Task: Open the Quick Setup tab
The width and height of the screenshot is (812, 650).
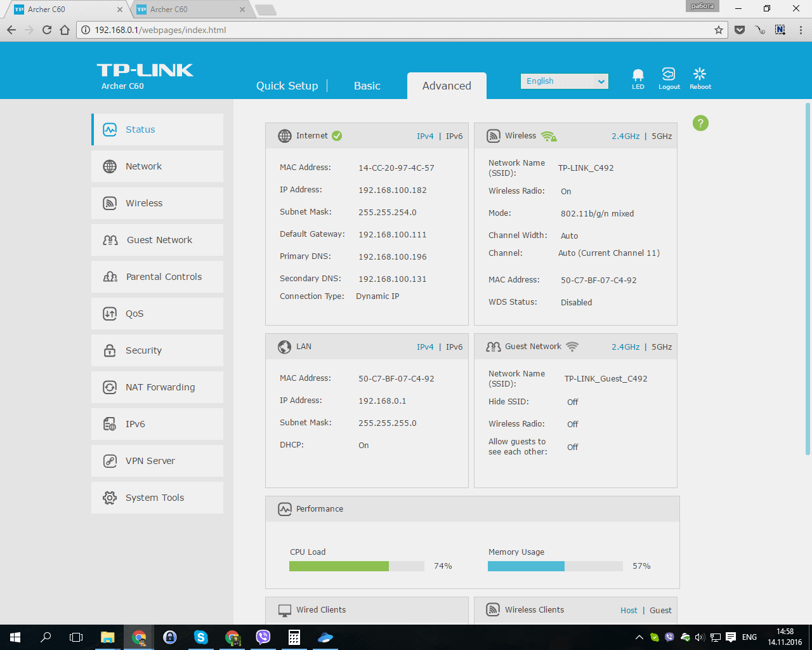Action: pos(287,86)
